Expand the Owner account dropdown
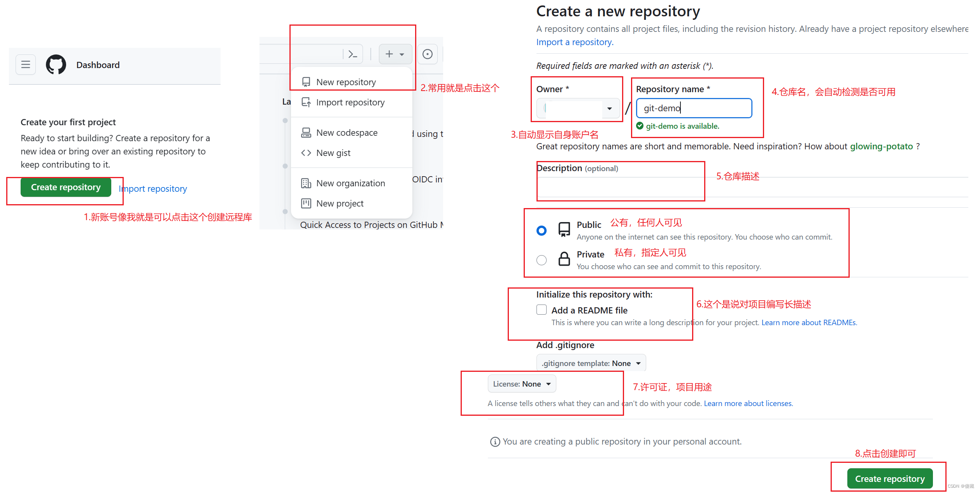980x492 pixels. tap(578, 109)
